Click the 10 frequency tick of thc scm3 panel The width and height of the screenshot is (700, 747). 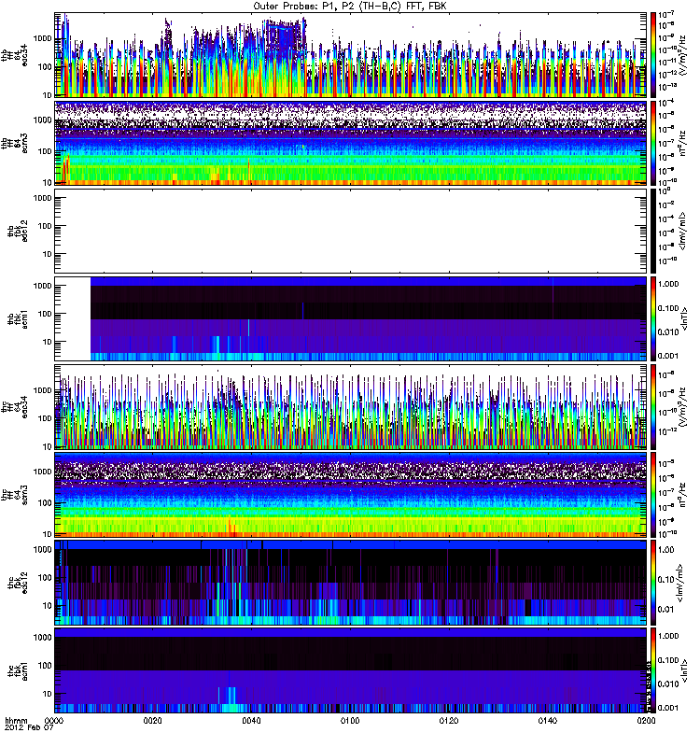[47, 534]
